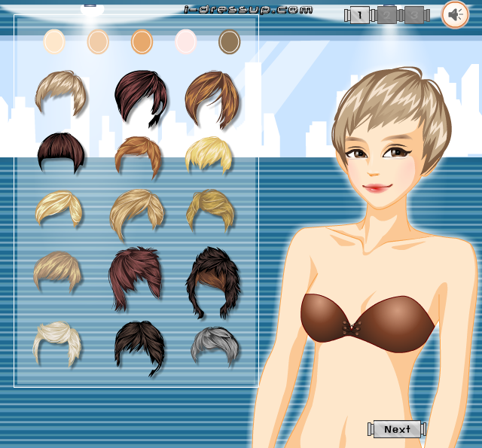The height and width of the screenshot is (448, 482).
Task: Select the lightest peach skin tone swatch
Action: point(54,41)
